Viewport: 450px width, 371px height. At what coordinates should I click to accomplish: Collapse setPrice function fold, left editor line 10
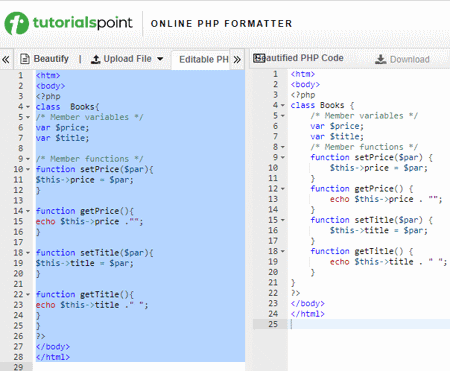(x=28, y=169)
